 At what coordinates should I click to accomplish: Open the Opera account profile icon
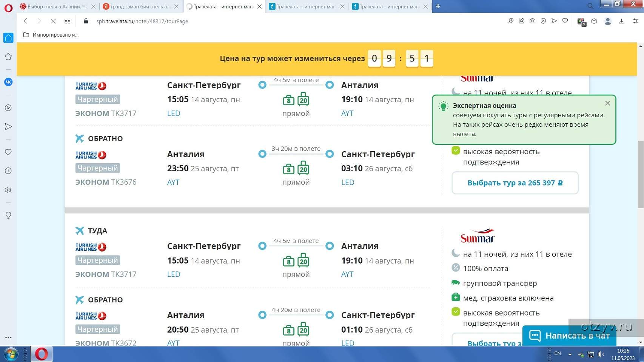coord(608,21)
